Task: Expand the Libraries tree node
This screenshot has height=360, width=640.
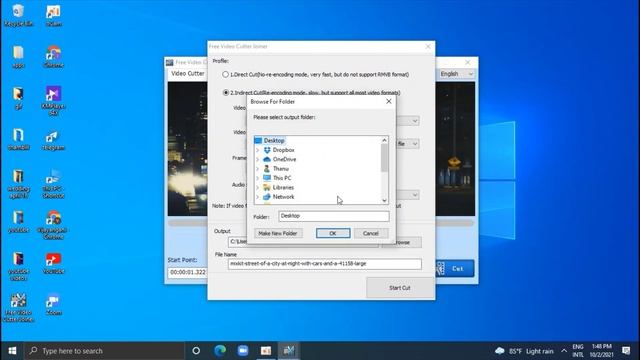Action: [x=258, y=188]
